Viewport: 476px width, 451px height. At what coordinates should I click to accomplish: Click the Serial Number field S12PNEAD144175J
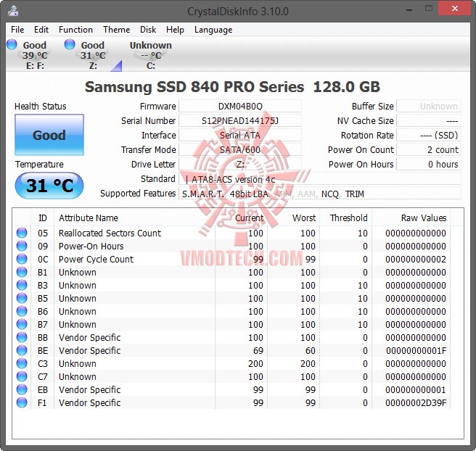click(x=240, y=120)
